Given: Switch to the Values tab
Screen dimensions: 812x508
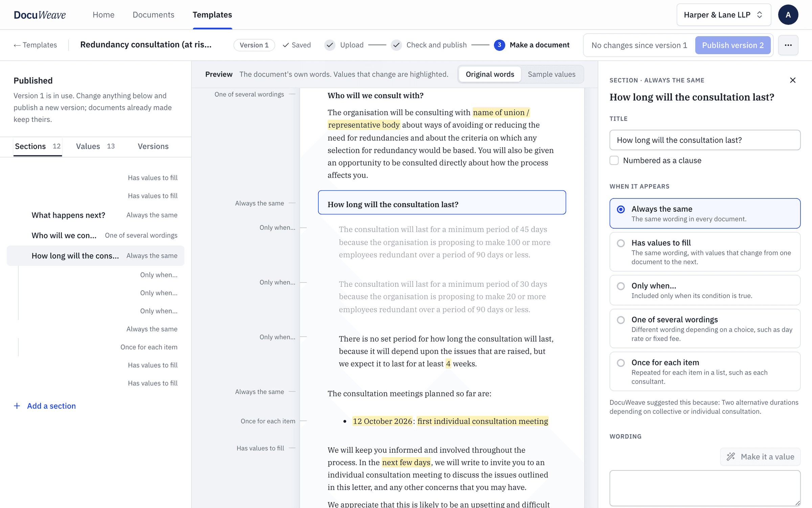Looking at the screenshot, I should pos(95,146).
